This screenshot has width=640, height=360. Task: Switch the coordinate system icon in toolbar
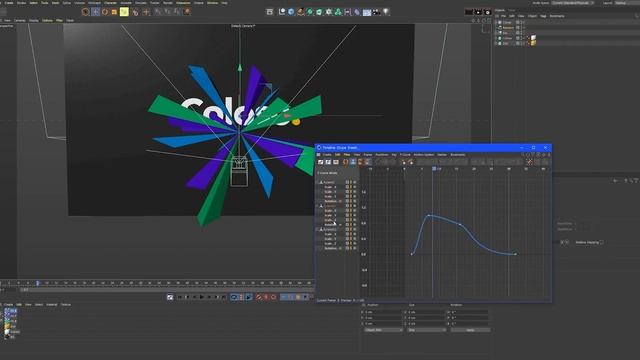(187, 12)
